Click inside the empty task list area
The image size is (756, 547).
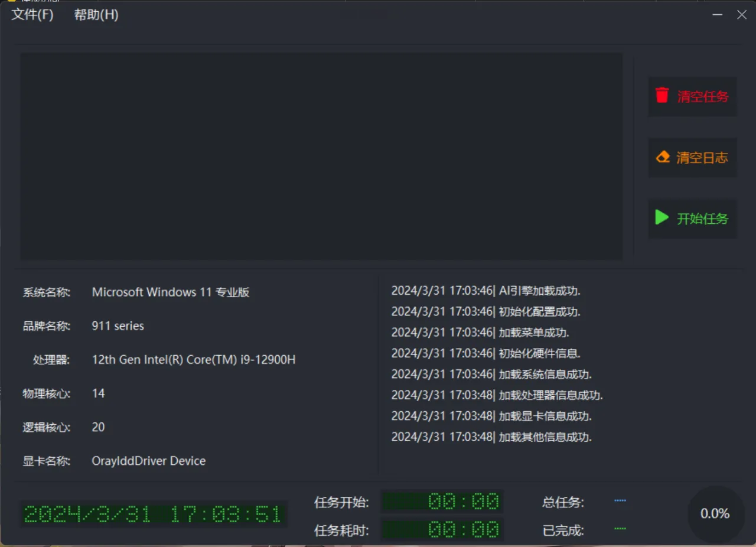[321, 156]
